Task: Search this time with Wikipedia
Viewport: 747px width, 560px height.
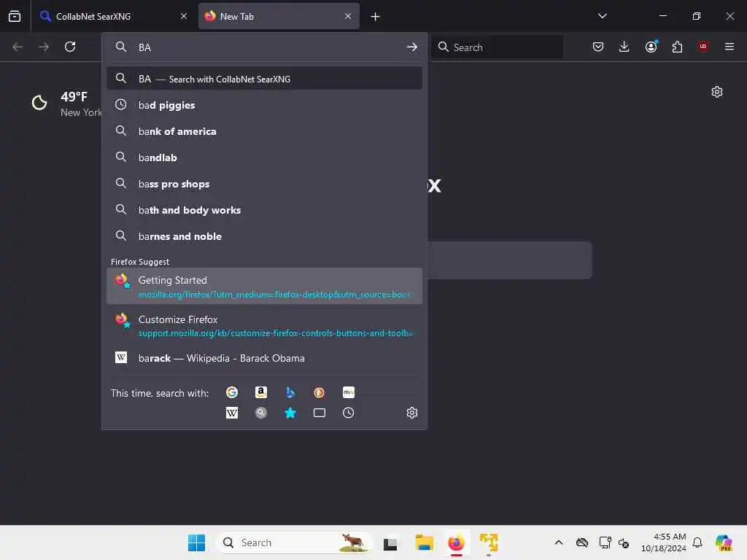Action: [232, 413]
